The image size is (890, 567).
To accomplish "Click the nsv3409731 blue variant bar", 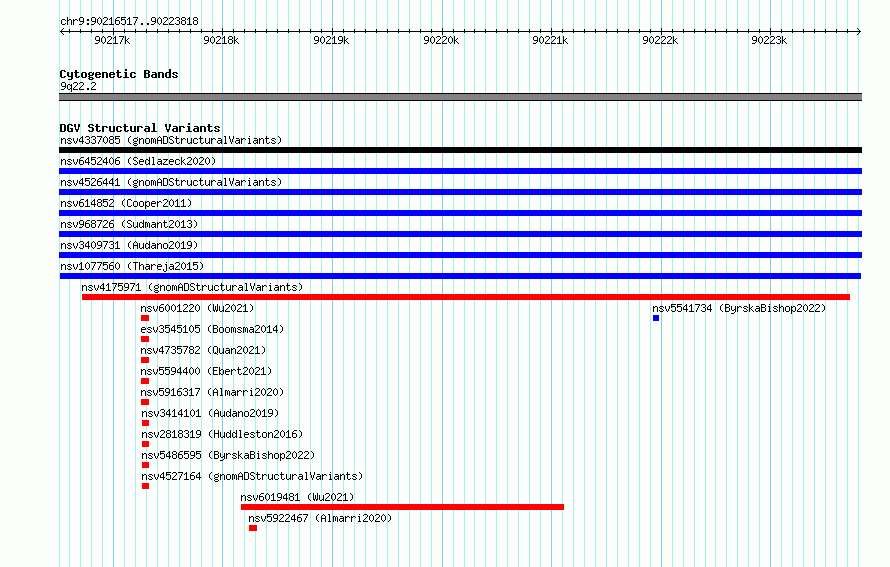I will point(460,255).
